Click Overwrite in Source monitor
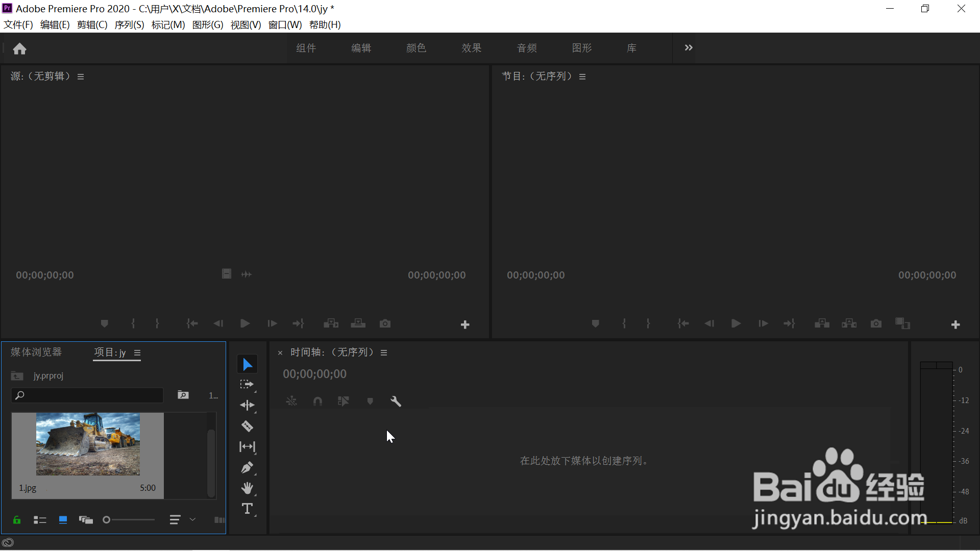This screenshot has height=551, width=980. 358,323
